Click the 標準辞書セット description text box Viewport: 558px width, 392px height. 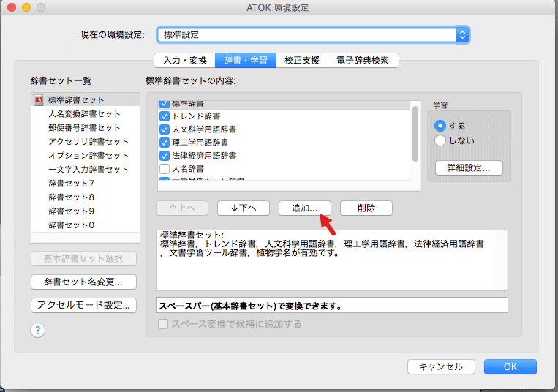[332, 260]
